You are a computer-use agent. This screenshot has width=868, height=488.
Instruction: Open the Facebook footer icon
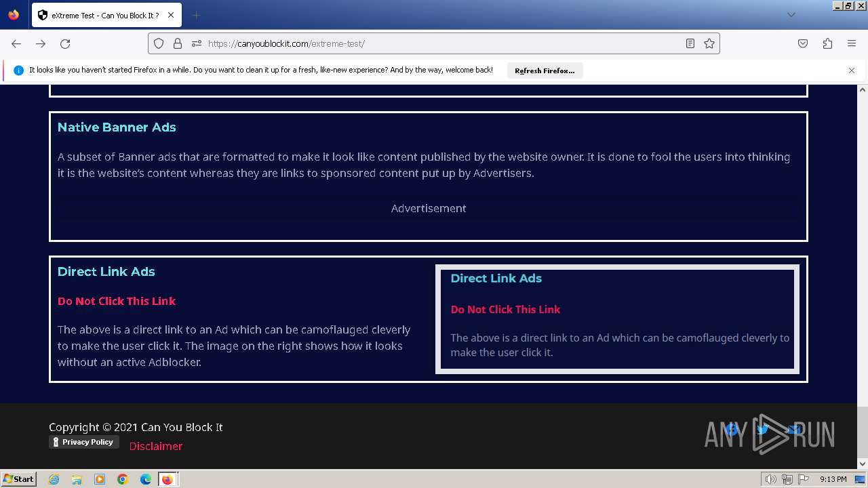pos(732,429)
